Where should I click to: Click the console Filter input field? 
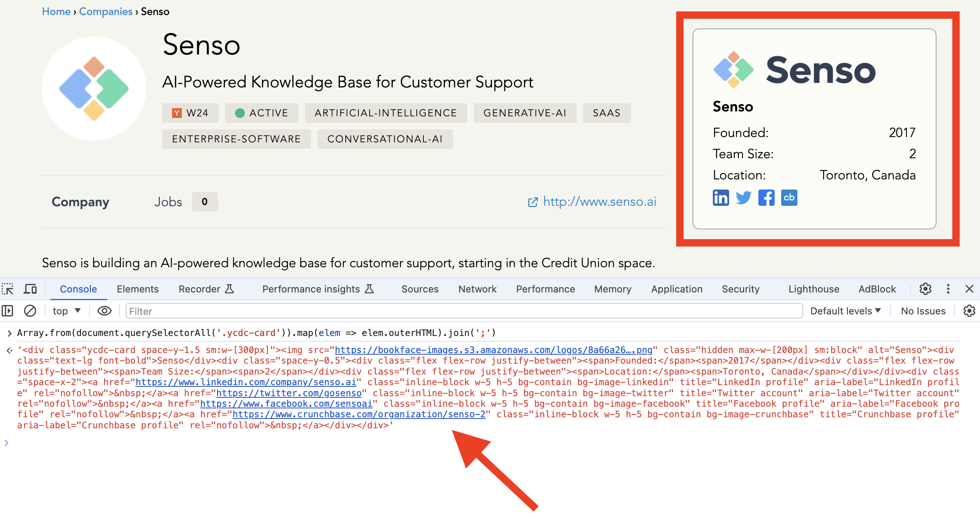[x=464, y=311]
